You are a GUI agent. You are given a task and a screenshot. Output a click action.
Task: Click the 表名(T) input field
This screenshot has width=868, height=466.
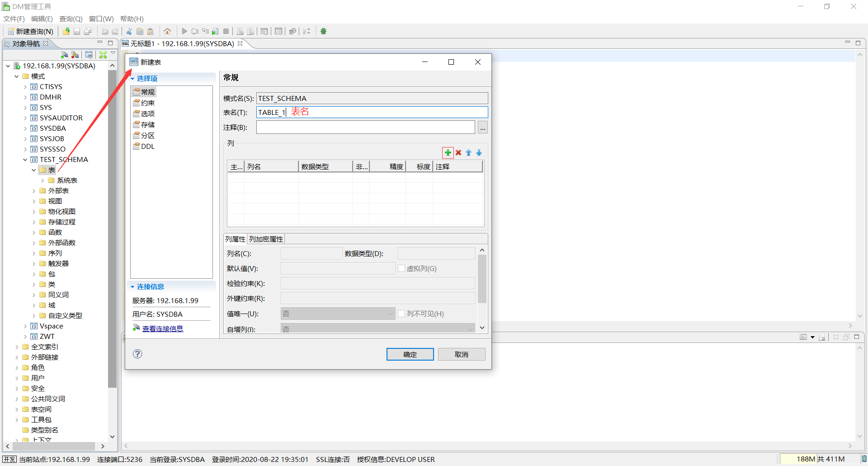point(372,112)
